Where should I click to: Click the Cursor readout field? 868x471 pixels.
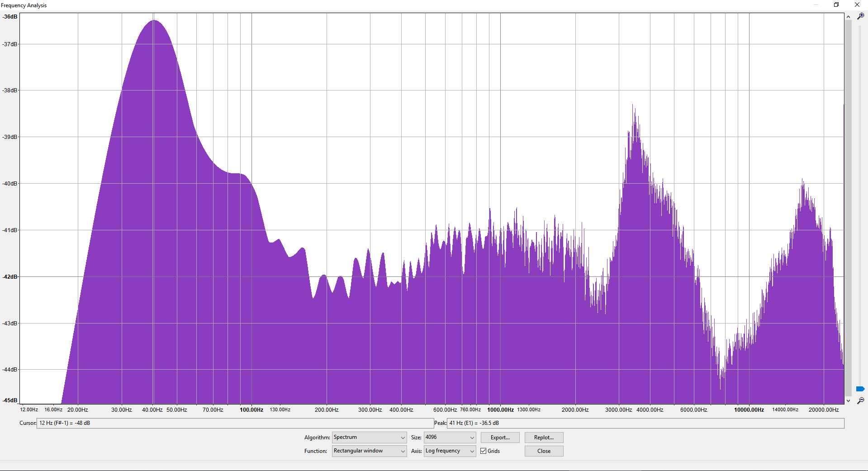(235, 423)
